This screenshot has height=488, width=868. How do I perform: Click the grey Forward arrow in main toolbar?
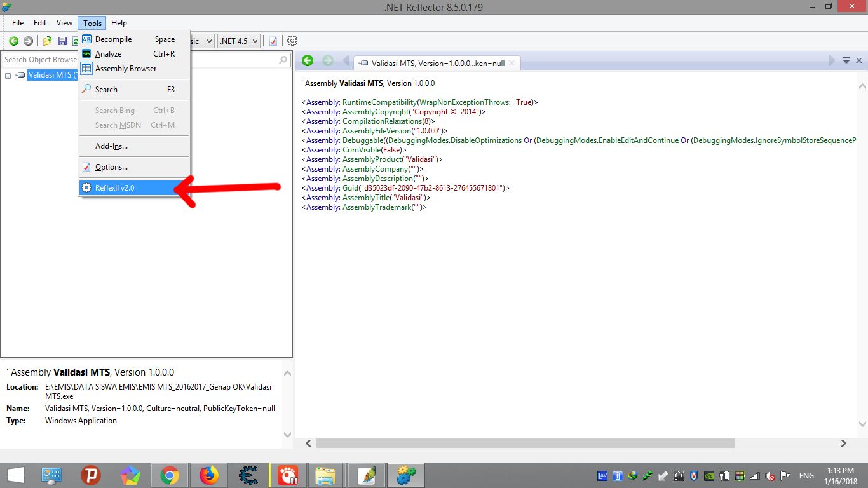tap(28, 41)
